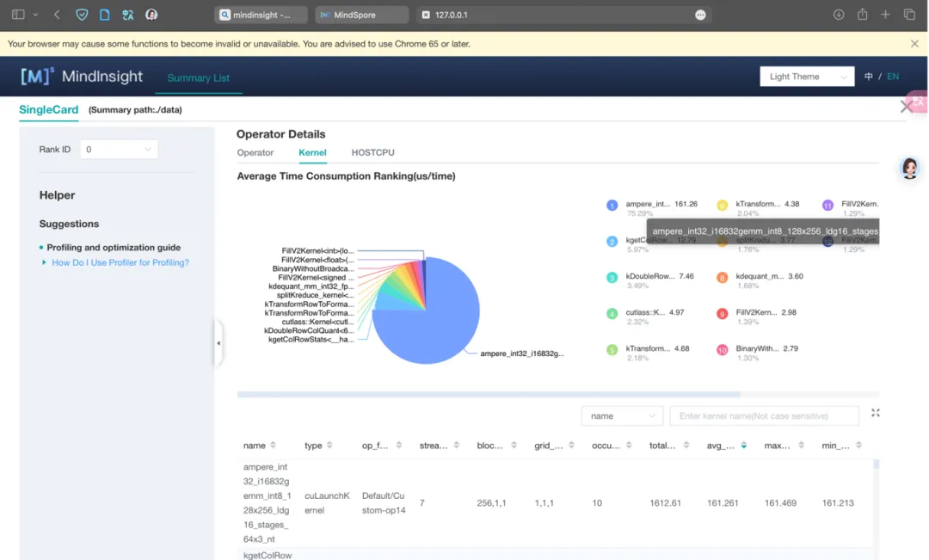Click the browser share icon
The height and width of the screenshot is (560, 929).
tap(862, 15)
